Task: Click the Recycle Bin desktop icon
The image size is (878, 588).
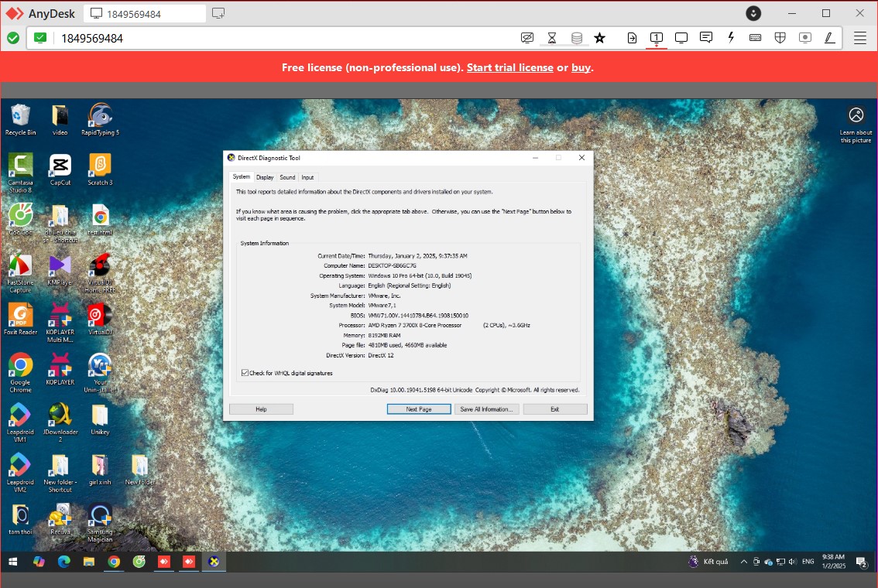Action: [x=20, y=119]
